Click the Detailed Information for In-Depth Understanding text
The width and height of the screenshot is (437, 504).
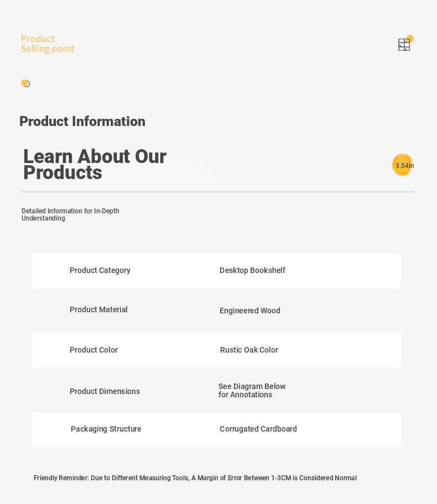(70, 214)
